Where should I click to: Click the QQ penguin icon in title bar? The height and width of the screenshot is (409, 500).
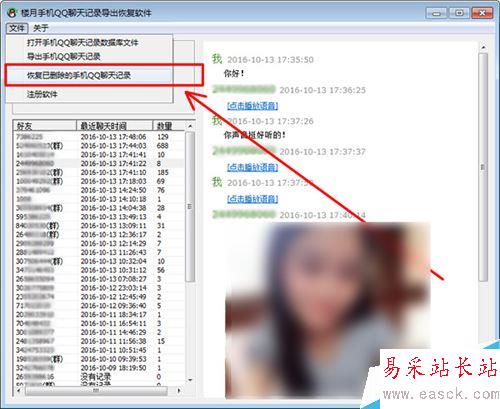coord(12,13)
